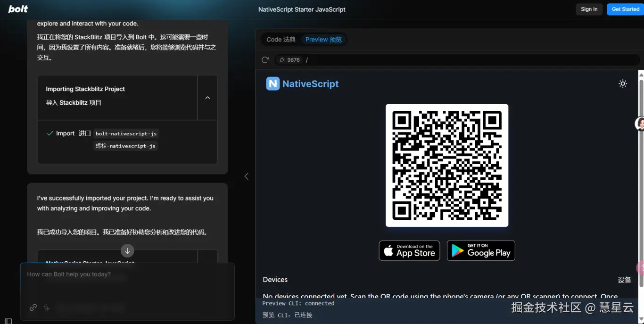Click the Sign In button
Image resolution: width=644 pixels, height=324 pixels.
pos(589,9)
